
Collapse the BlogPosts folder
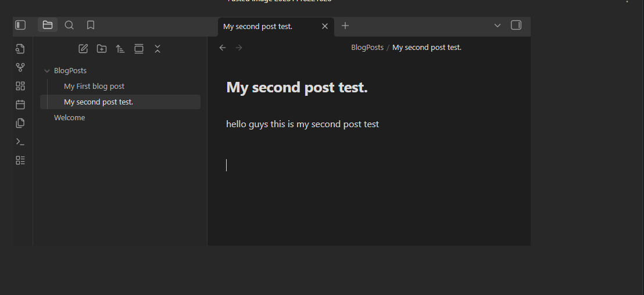(x=47, y=71)
